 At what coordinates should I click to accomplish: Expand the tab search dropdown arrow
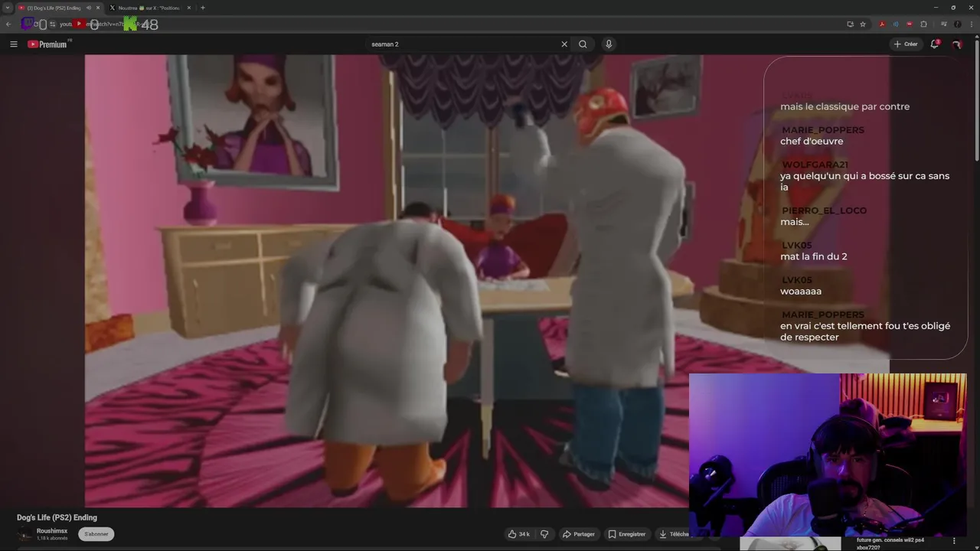click(8, 8)
